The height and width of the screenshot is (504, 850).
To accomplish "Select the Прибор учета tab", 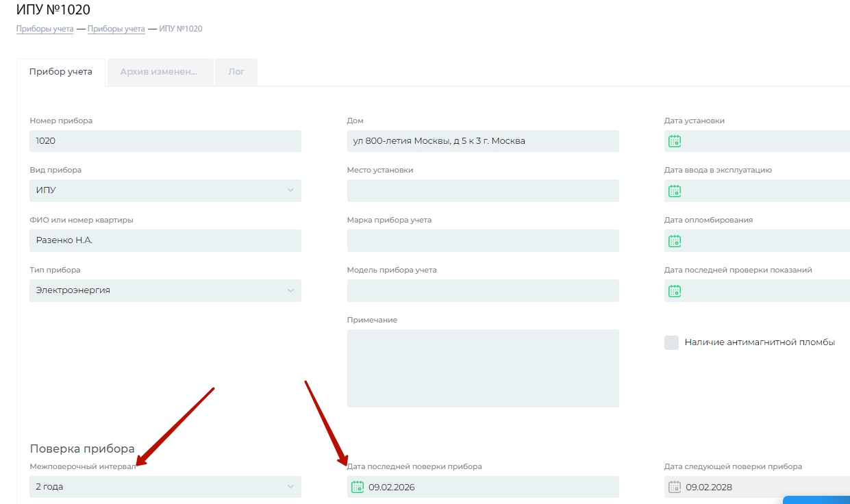I will point(61,72).
